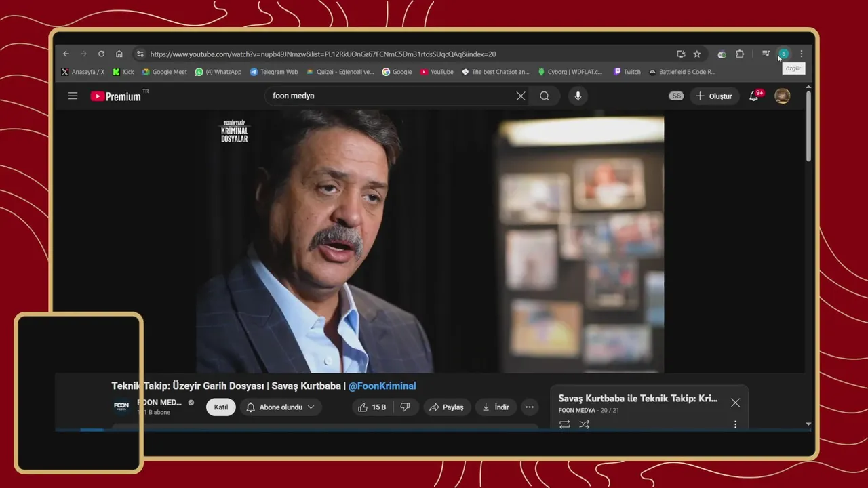This screenshot has width=868, height=488.
Task: Dislike the video with thumbs-down
Action: (405, 407)
